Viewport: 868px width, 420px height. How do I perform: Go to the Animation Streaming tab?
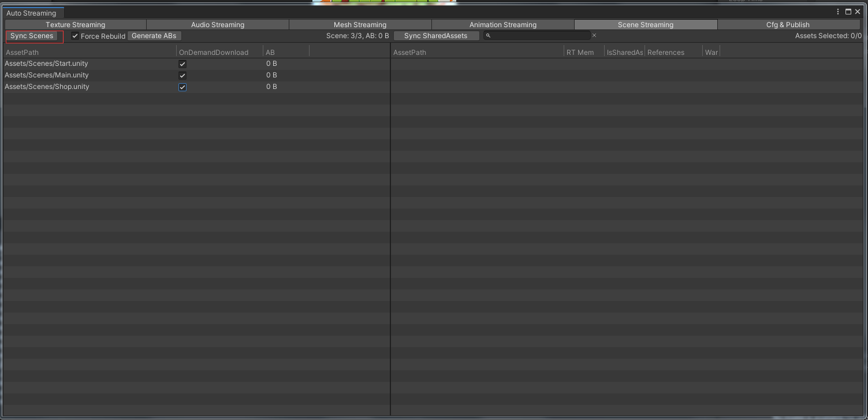(503, 24)
